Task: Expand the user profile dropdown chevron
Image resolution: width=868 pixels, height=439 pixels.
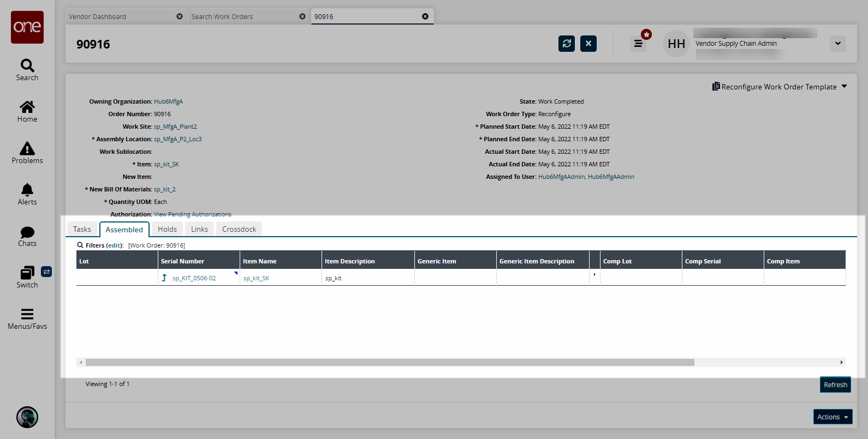Action: coord(838,44)
